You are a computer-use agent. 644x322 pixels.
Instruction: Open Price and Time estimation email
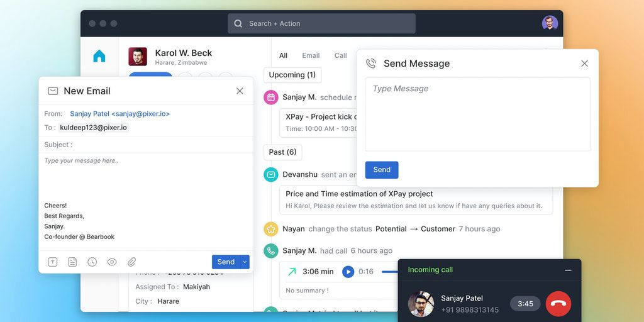click(x=416, y=199)
